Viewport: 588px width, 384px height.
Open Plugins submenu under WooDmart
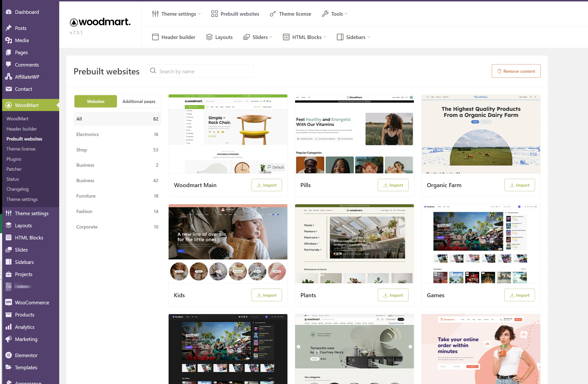(x=14, y=159)
